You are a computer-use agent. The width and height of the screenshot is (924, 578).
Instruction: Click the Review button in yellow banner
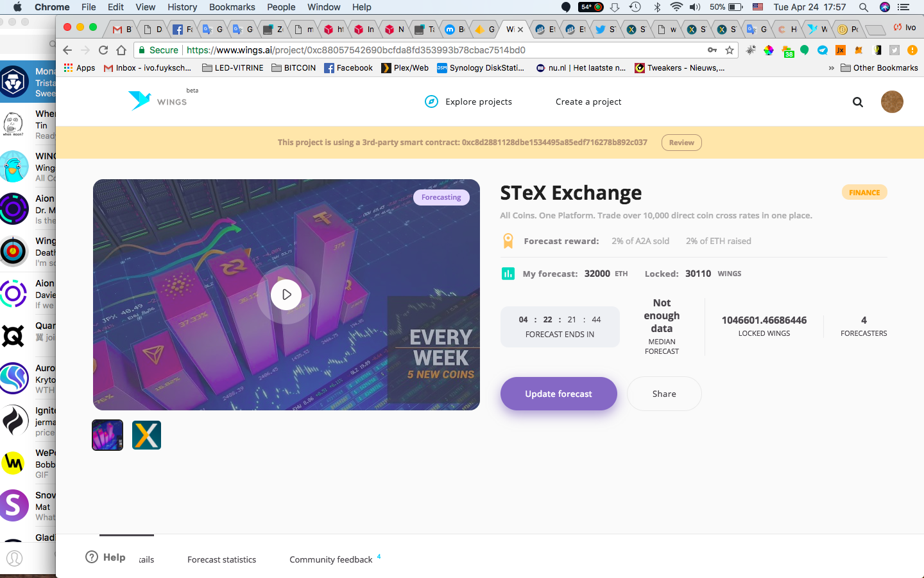[681, 143]
